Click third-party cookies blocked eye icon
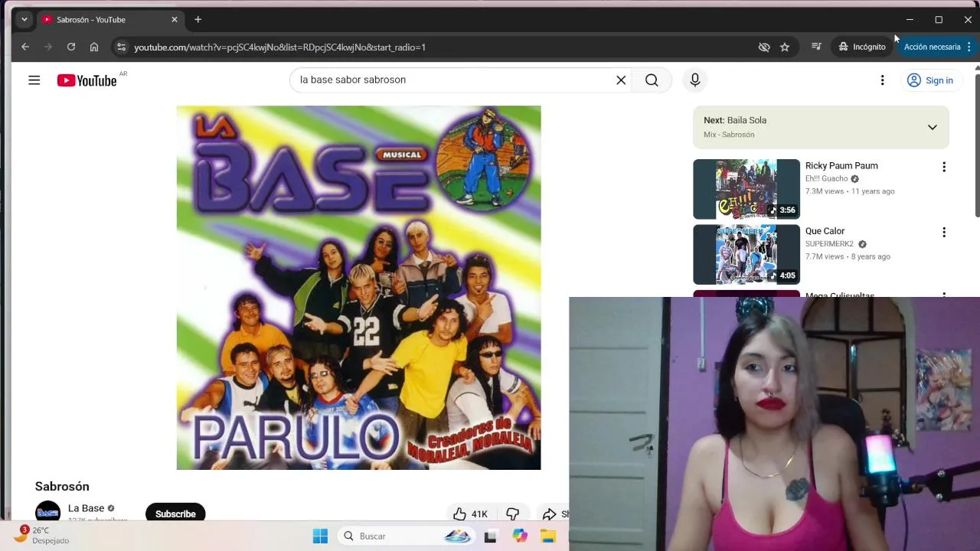This screenshot has width=980, height=551. 763,47
